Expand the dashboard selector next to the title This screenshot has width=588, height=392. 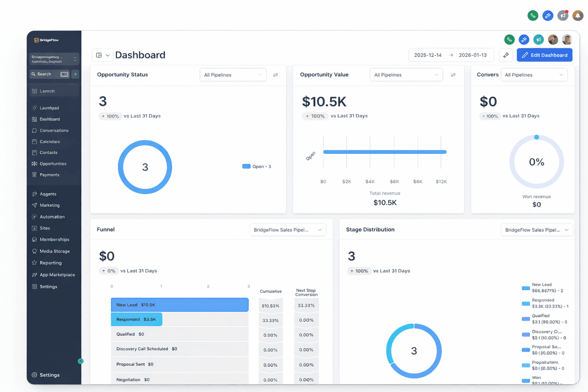(102, 55)
